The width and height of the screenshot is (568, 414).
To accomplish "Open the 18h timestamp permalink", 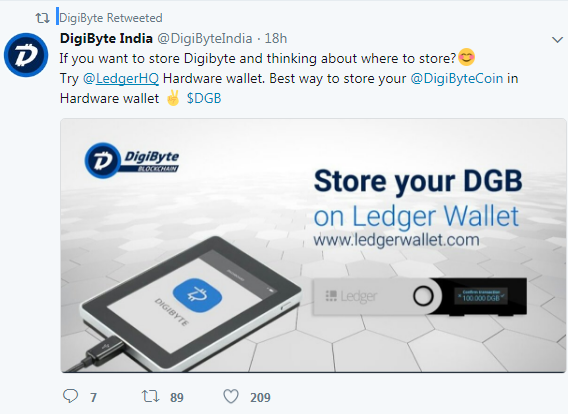I will [276, 38].
